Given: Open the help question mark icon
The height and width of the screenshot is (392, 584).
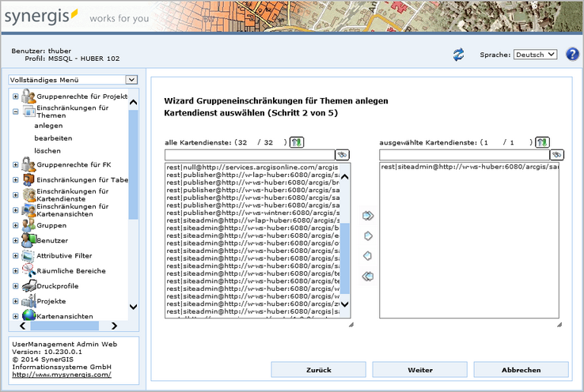Looking at the screenshot, I should tap(573, 54).
